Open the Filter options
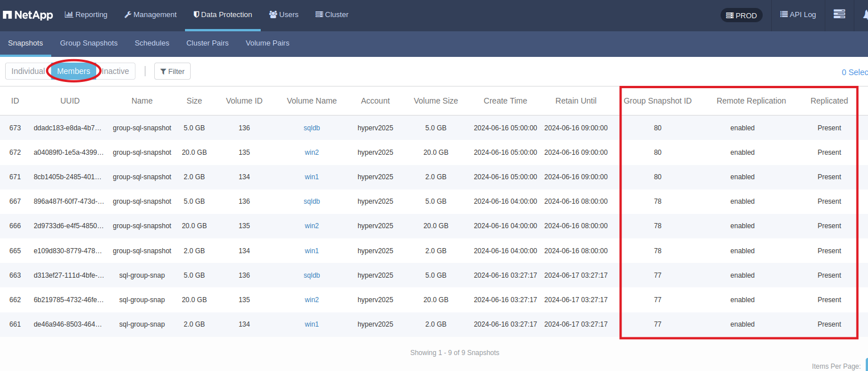 click(172, 71)
